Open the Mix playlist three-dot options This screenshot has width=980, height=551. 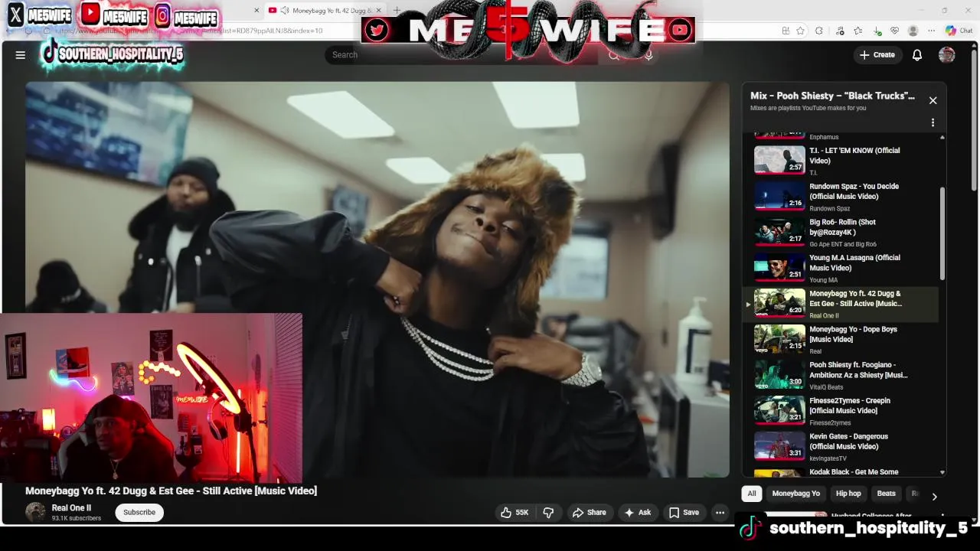click(933, 122)
